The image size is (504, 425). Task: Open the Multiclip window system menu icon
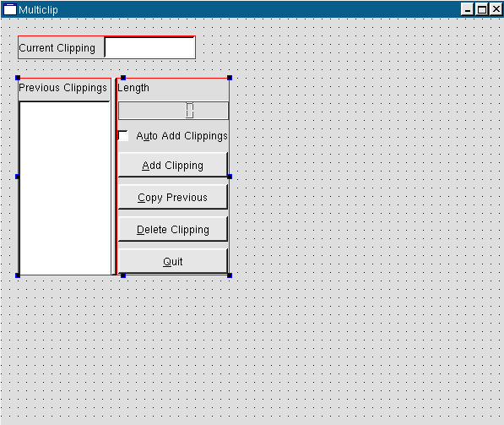pyautogui.click(x=9, y=9)
